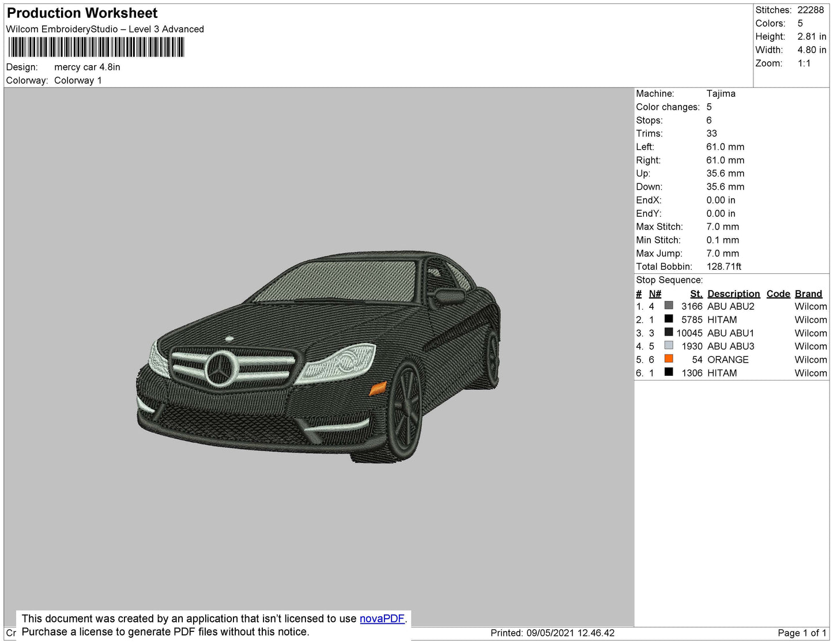Viewport: 833px width, 644px height.
Task: Click the light gray swatch for ABU ABU3
Action: click(x=669, y=345)
